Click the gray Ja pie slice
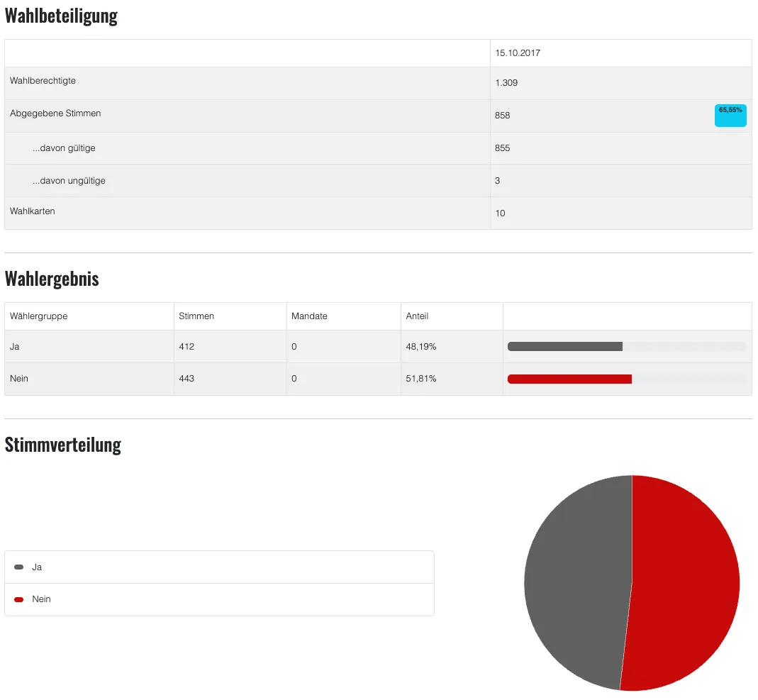 tap(578, 582)
